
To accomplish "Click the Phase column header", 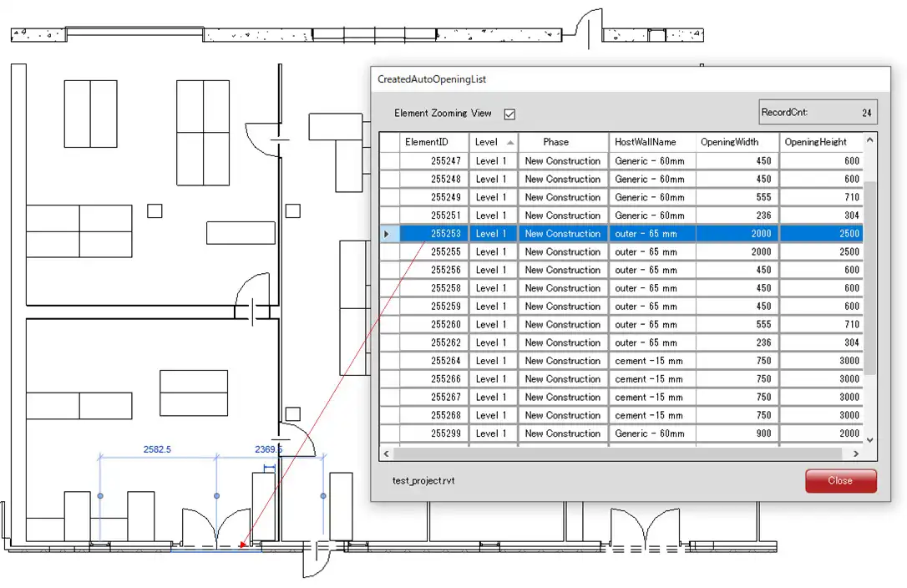I will [x=562, y=142].
